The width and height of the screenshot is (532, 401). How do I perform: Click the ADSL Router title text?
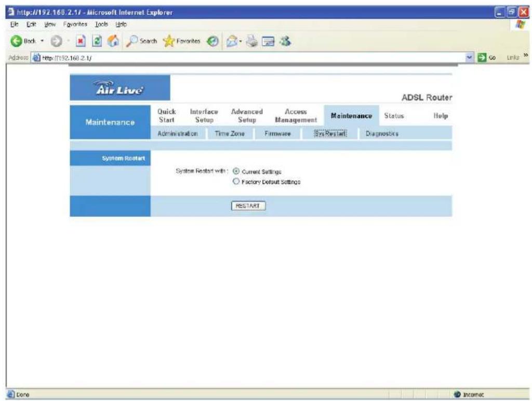[x=427, y=97]
